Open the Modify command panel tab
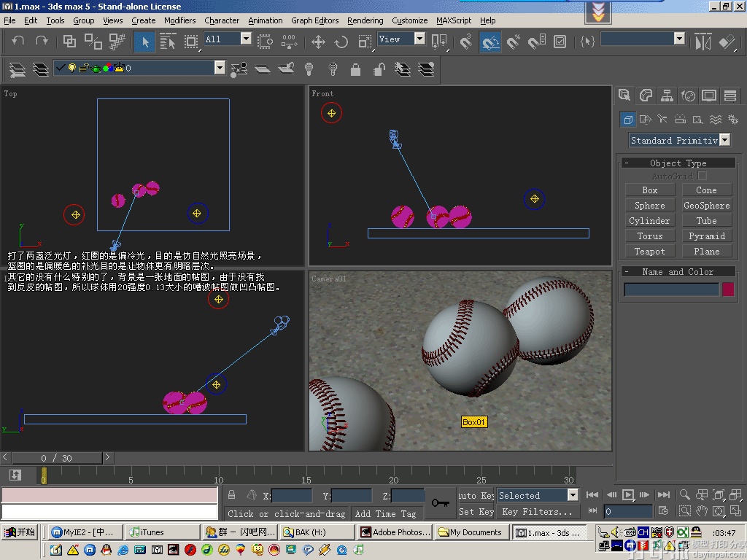The height and width of the screenshot is (560, 747). 646,96
